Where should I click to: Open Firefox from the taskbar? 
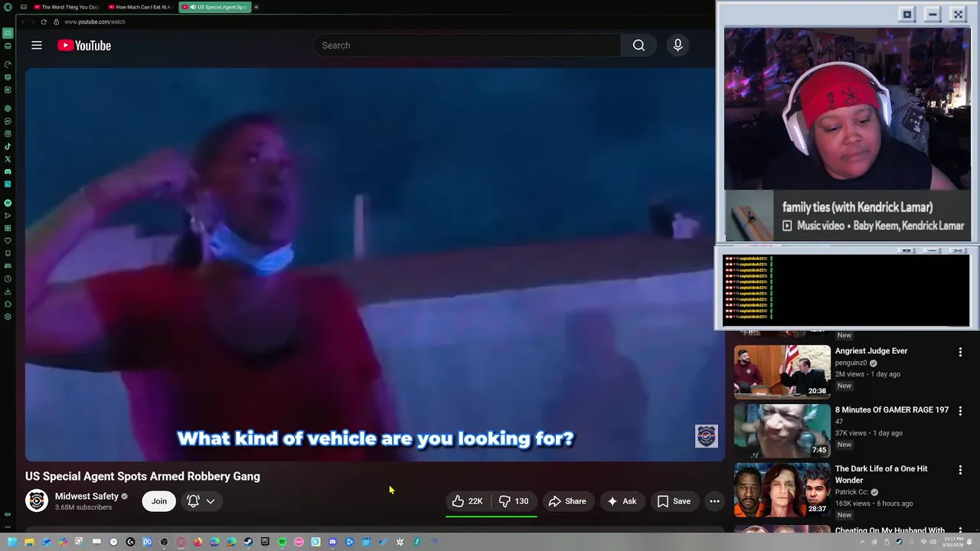198,542
